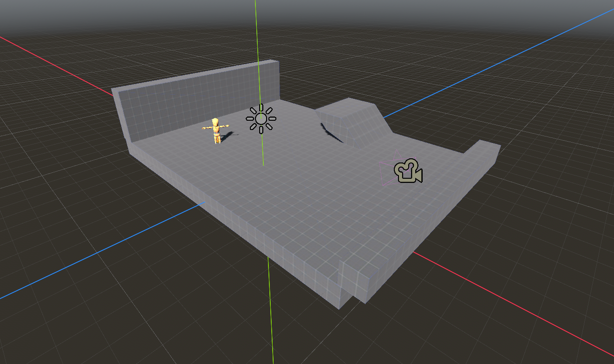Screen dimensions: 614x364
Task: Select the camera gizmo icon
Action: tap(408, 170)
